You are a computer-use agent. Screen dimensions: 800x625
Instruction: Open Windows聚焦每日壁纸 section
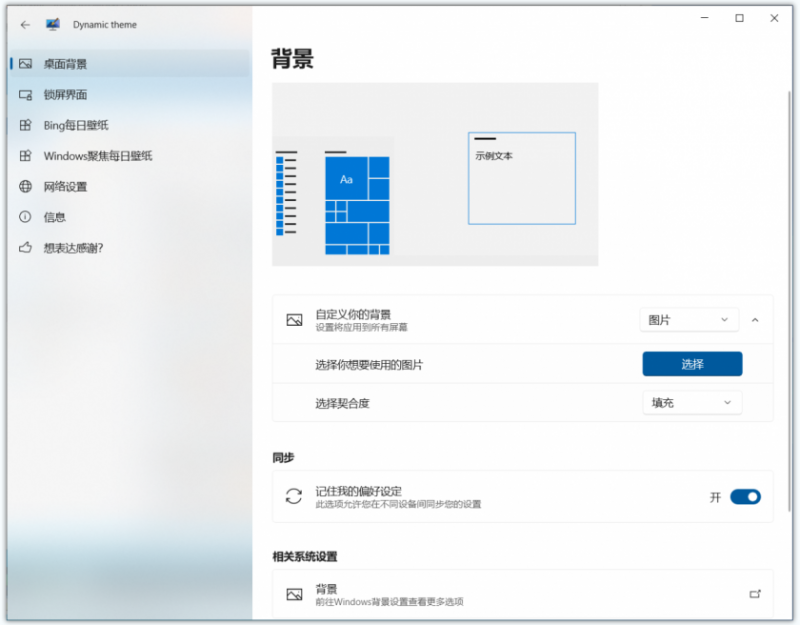130,156
